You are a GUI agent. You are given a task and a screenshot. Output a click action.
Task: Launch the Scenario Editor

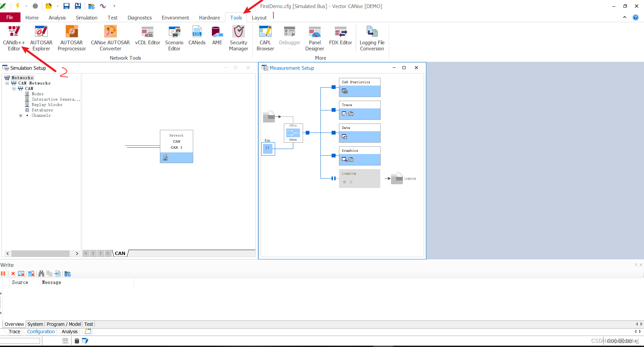tap(174, 38)
